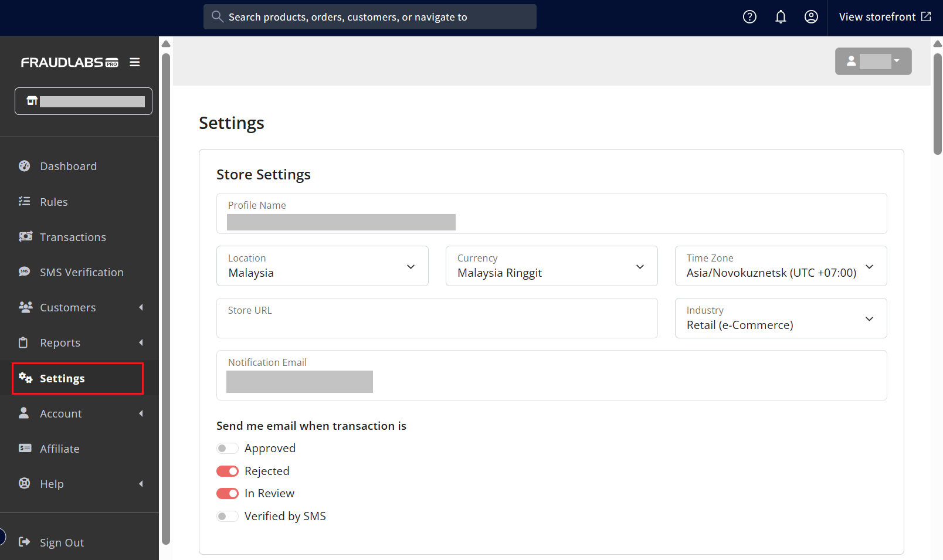Click the Sign Out arrow icon
The width and height of the screenshot is (943, 560).
pos(25,542)
